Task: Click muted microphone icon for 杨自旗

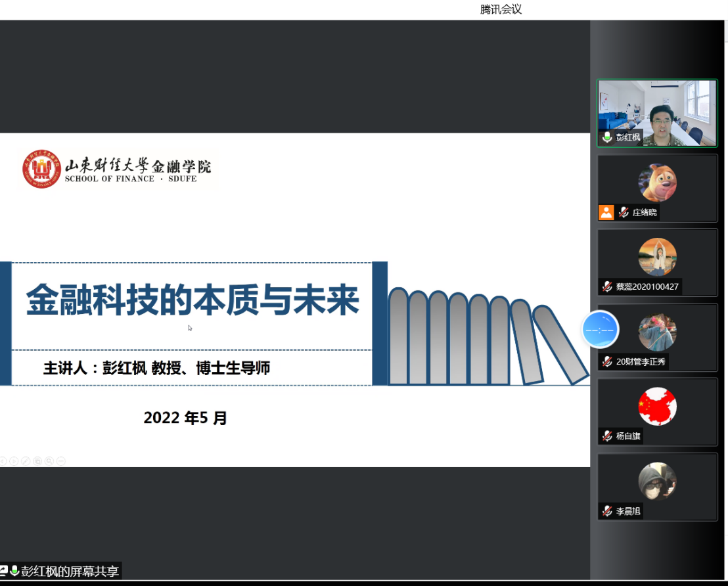Action: [x=608, y=436]
